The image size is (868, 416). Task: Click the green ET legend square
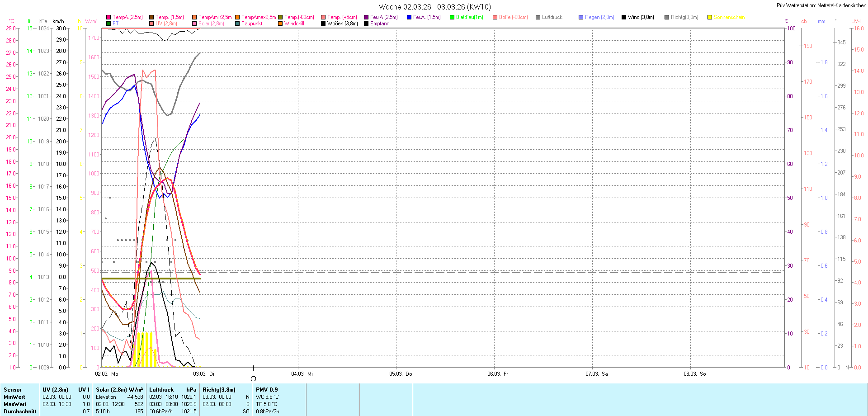click(108, 24)
